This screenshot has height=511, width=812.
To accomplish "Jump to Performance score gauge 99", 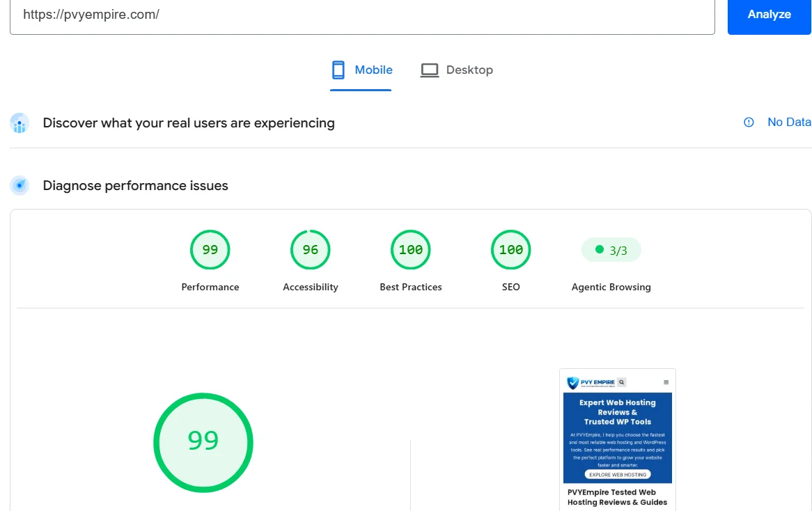I will coord(210,249).
